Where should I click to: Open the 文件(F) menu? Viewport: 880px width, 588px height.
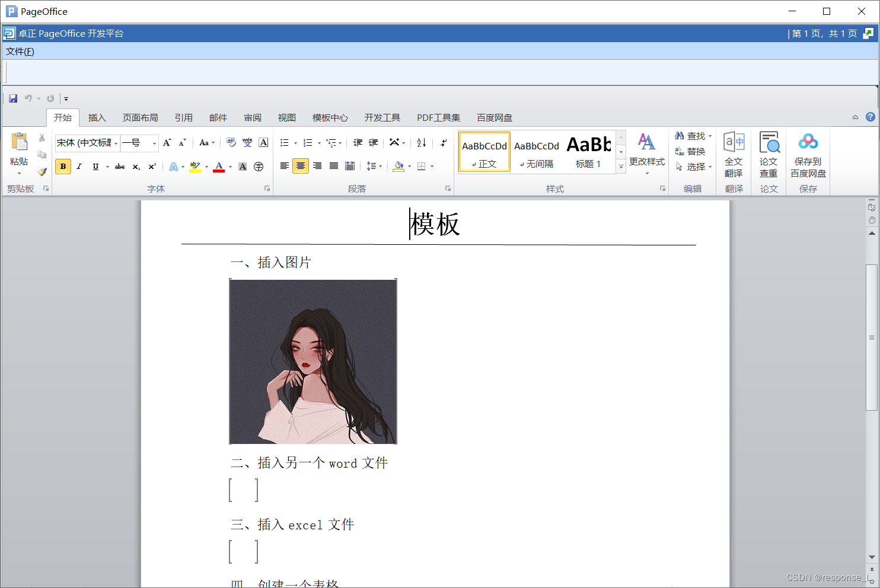[20, 52]
